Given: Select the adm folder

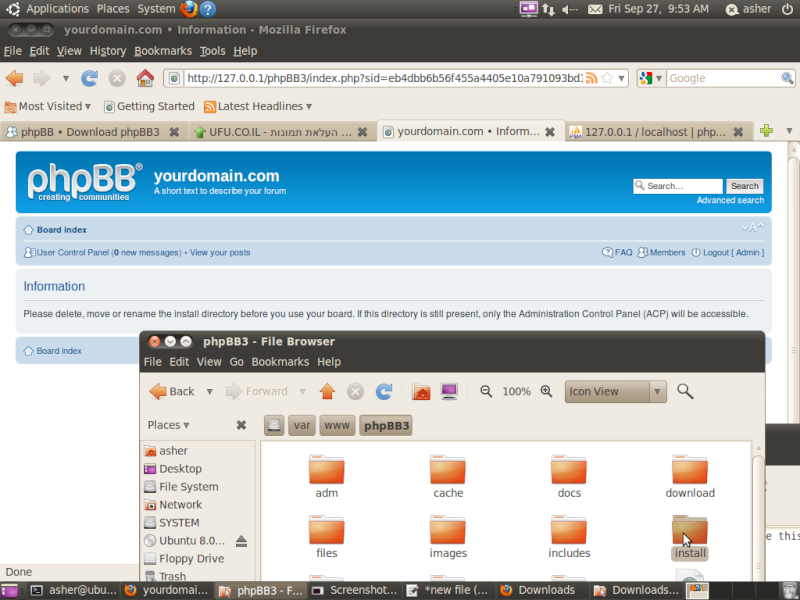Looking at the screenshot, I should [x=327, y=477].
